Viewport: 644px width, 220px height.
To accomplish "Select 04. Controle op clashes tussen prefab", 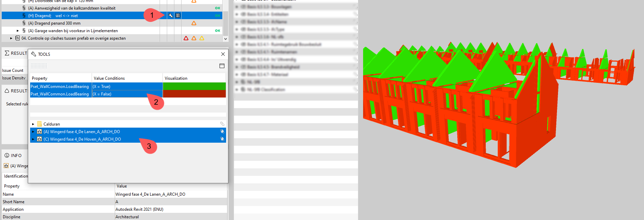I will 74,38.
